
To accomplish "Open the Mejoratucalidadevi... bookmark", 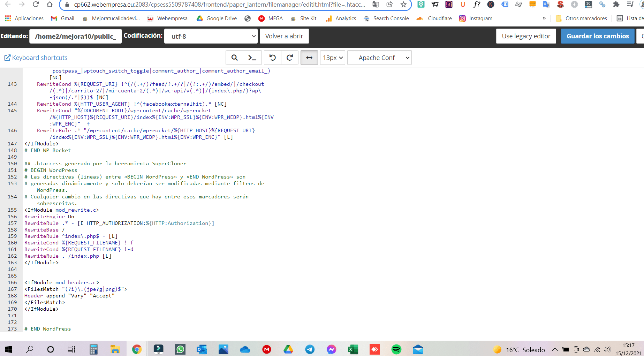I will [x=111, y=18].
